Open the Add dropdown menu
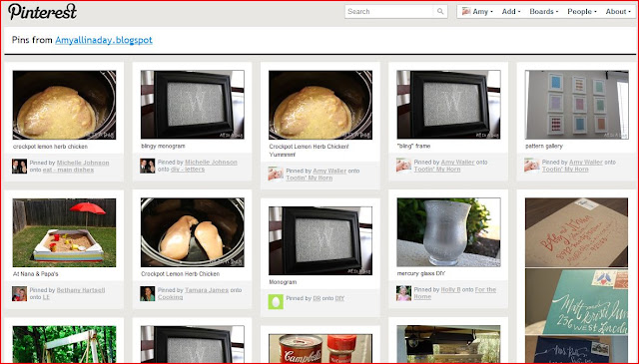This screenshot has width=639, height=364. 511,11
